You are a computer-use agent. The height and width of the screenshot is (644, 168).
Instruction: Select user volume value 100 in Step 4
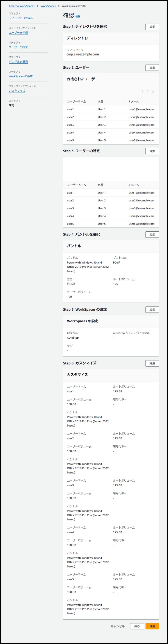click(x=69, y=297)
